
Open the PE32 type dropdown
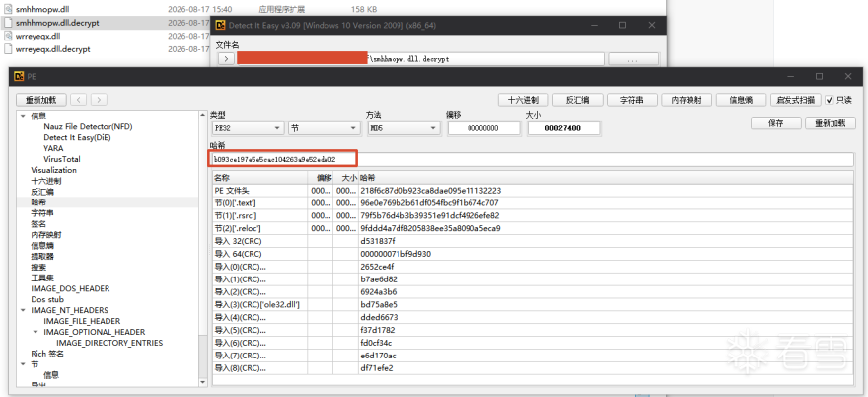point(248,128)
